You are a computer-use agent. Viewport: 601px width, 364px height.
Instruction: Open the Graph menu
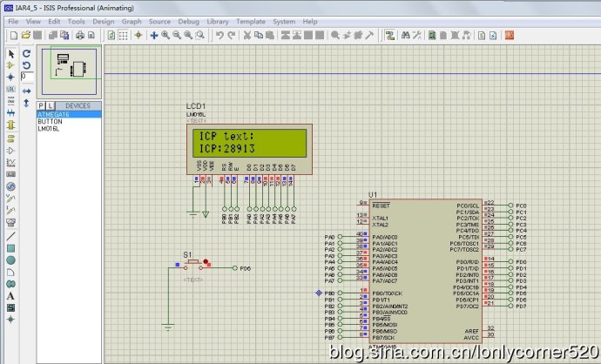(x=132, y=22)
